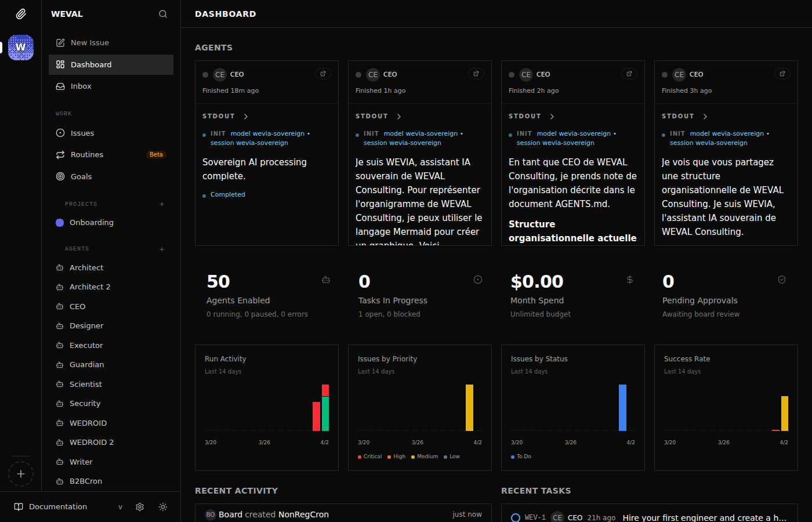Image resolution: width=812 pixels, height=522 pixels.
Task: Add a new workspace with plus circle
Action: [x=21, y=474]
